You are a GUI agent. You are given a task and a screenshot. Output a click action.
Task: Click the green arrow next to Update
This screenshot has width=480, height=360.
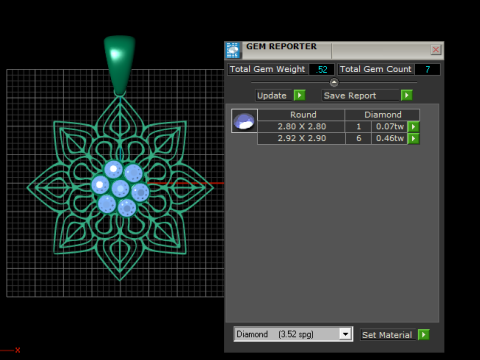pos(299,95)
